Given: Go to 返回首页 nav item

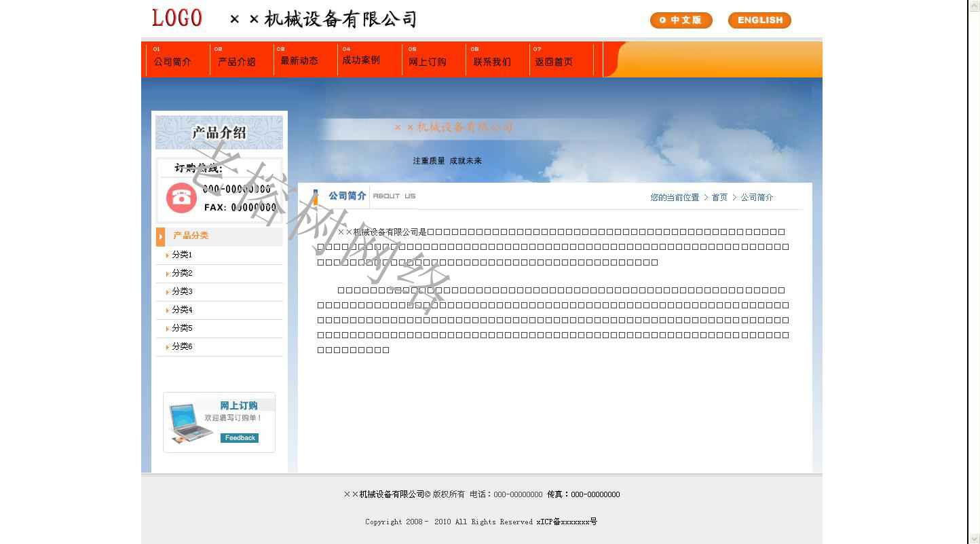Looking at the screenshot, I should tap(554, 62).
